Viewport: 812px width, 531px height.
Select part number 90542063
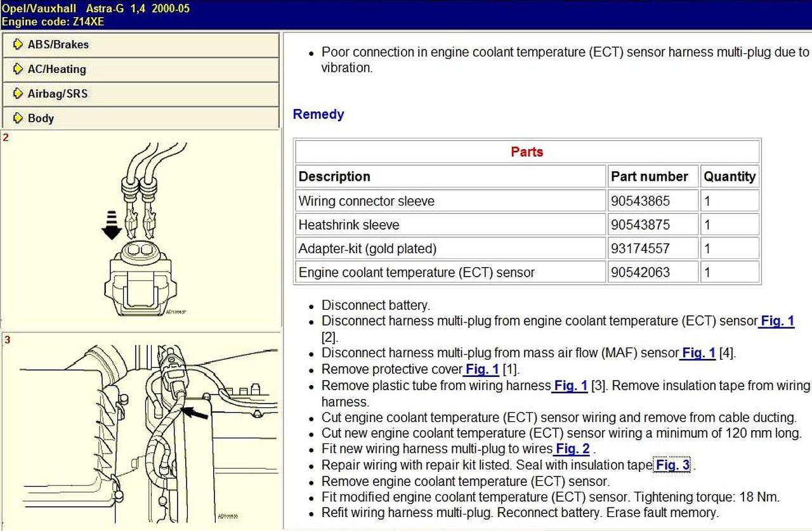pyautogui.click(x=653, y=272)
